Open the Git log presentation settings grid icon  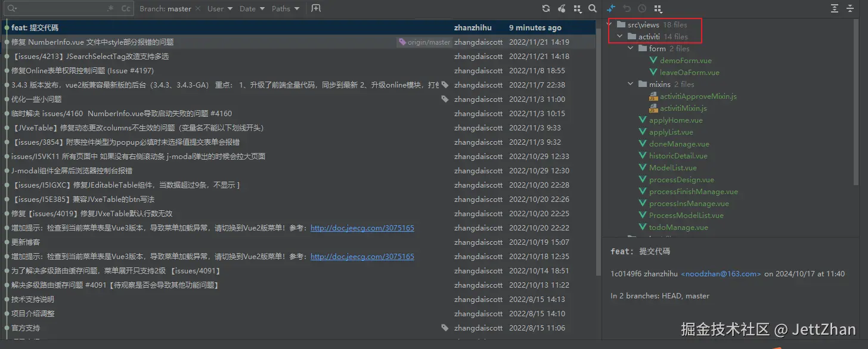pos(576,8)
